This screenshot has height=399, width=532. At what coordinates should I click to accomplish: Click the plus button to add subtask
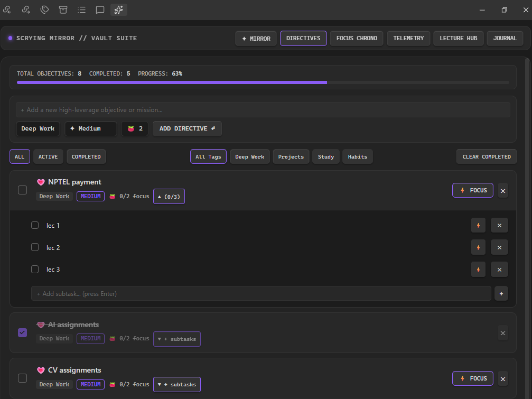[x=501, y=293]
